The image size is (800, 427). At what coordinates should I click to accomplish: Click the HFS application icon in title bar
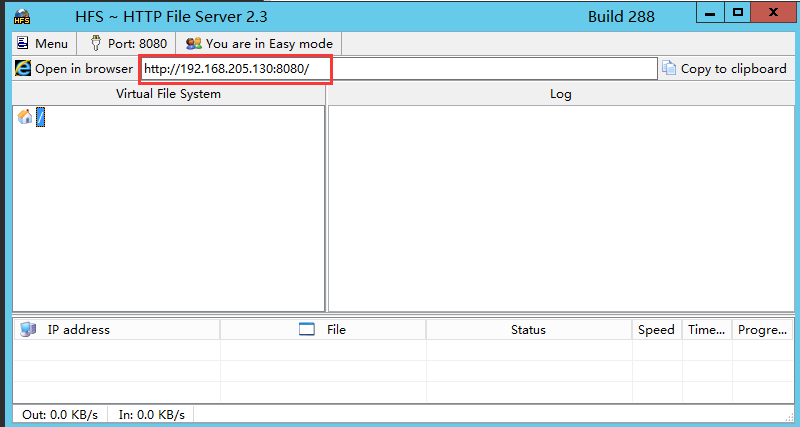(21, 17)
